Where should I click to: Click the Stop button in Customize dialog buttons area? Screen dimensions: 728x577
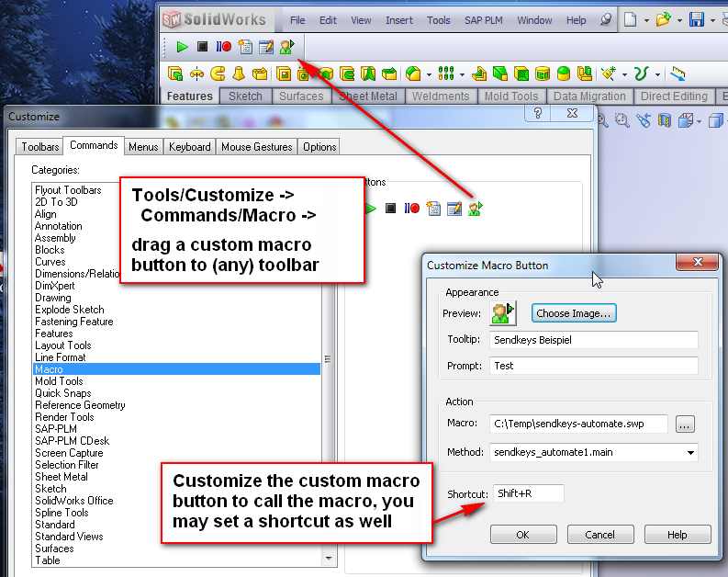pos(391,209)
